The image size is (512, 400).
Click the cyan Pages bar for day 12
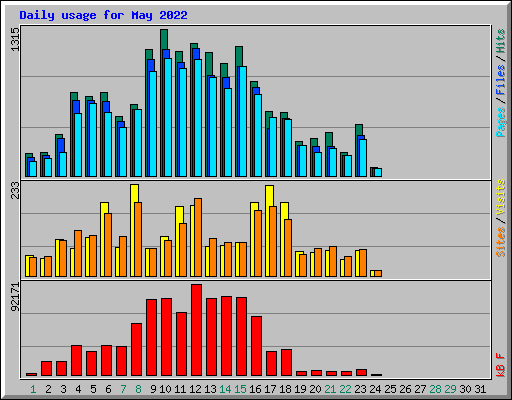pyautogui.click(x=198, y=118)
